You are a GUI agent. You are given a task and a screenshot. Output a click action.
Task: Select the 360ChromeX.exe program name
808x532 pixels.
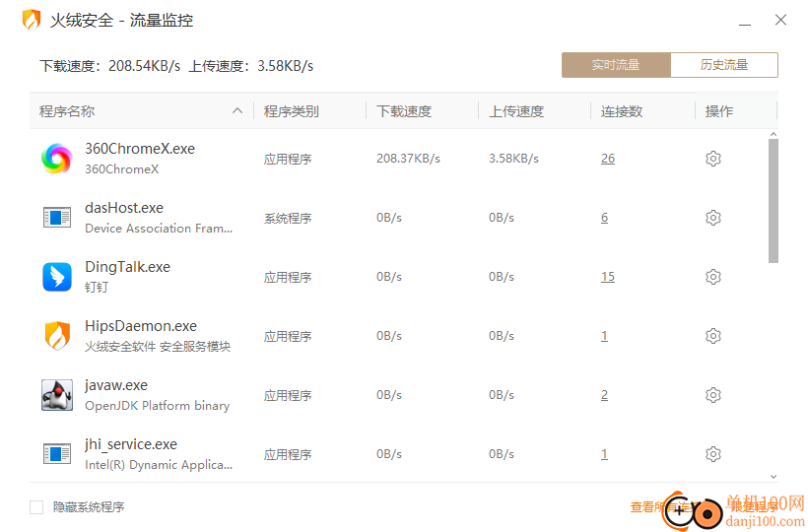[x=140, y=149]
